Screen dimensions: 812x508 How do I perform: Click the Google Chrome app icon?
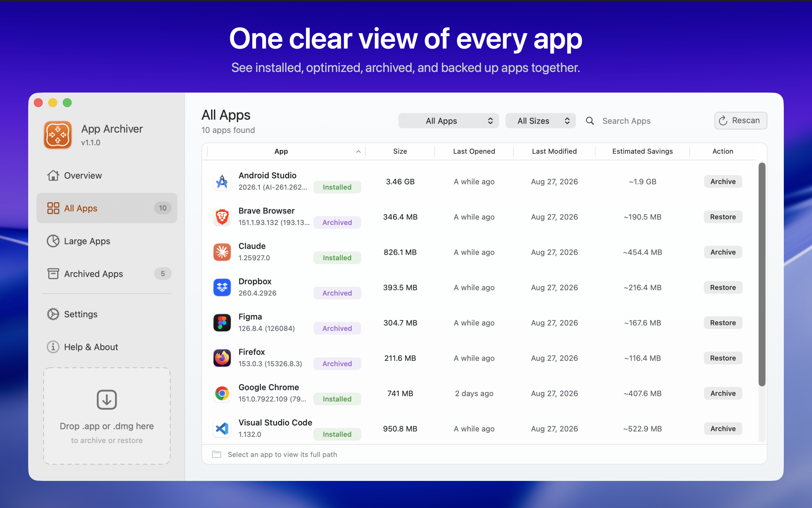(x=222, y=393)
